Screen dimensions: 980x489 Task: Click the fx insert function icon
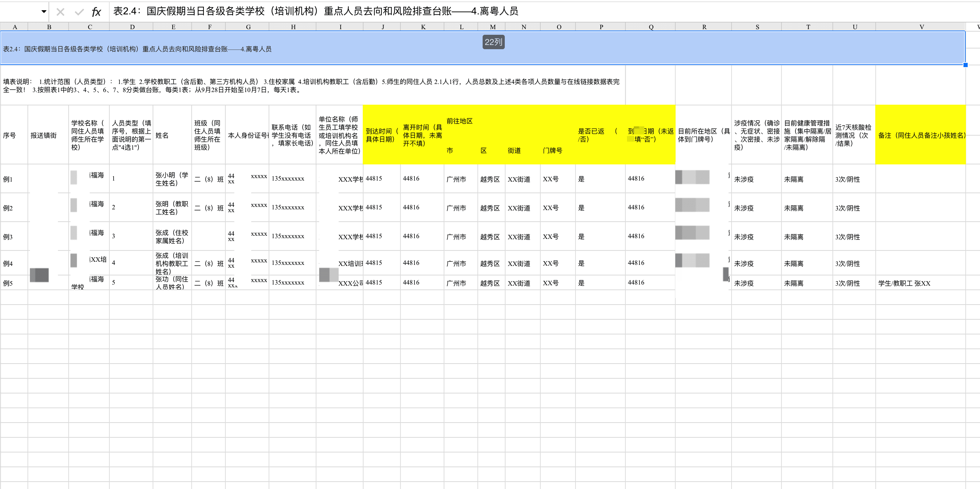coord(96,12)
